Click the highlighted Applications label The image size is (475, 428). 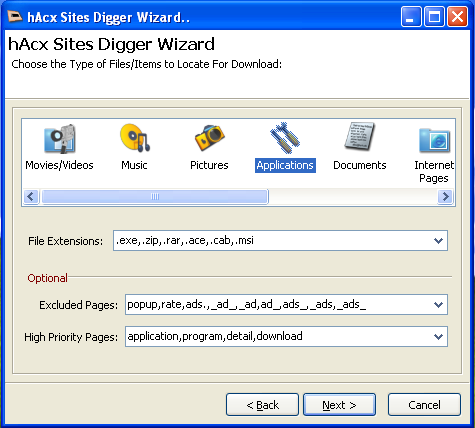[x=285, y=165]
